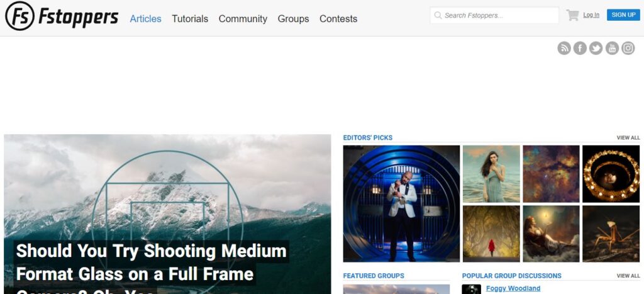This screenshot has height=294, width=644.
Task: Open the mountain landscape featured image
Action: coord(167,187)
